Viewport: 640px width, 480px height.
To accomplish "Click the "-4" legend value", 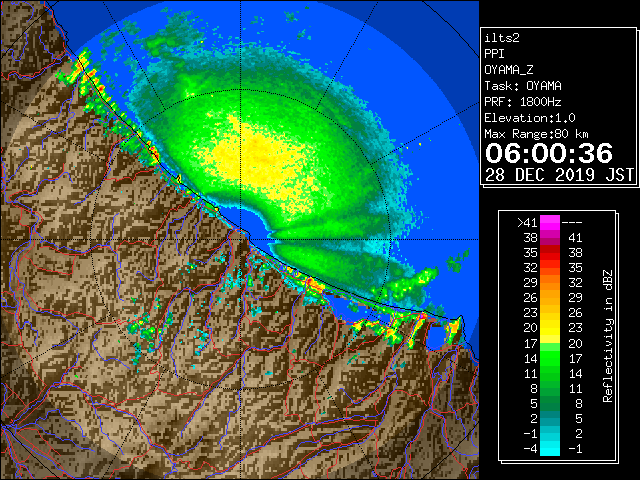I will tap(530, 449).
